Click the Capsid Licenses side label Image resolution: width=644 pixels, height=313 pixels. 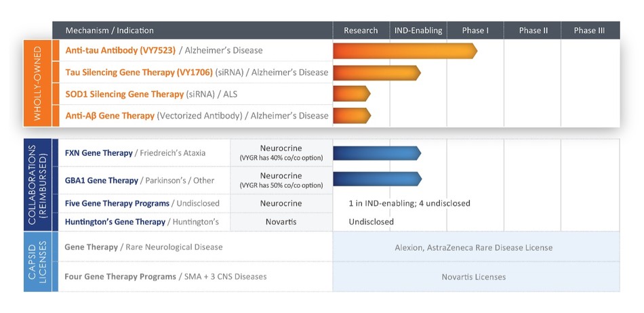coord(38,262)
